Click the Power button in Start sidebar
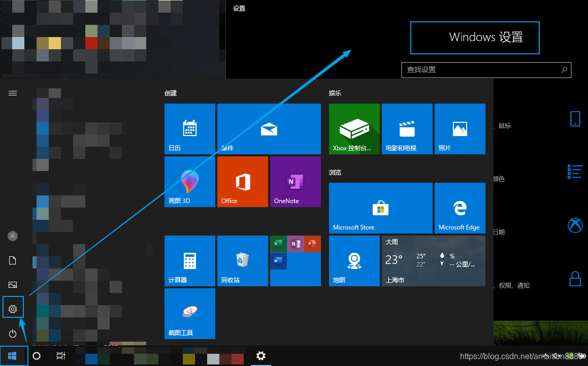Screen dimensions: 588x366 (x=13, y=334)
